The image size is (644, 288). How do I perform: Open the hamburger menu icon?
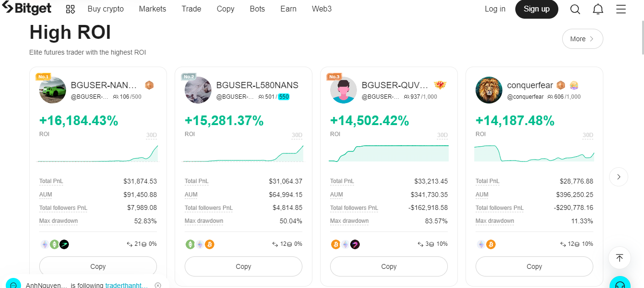click(x=621, y=9)
